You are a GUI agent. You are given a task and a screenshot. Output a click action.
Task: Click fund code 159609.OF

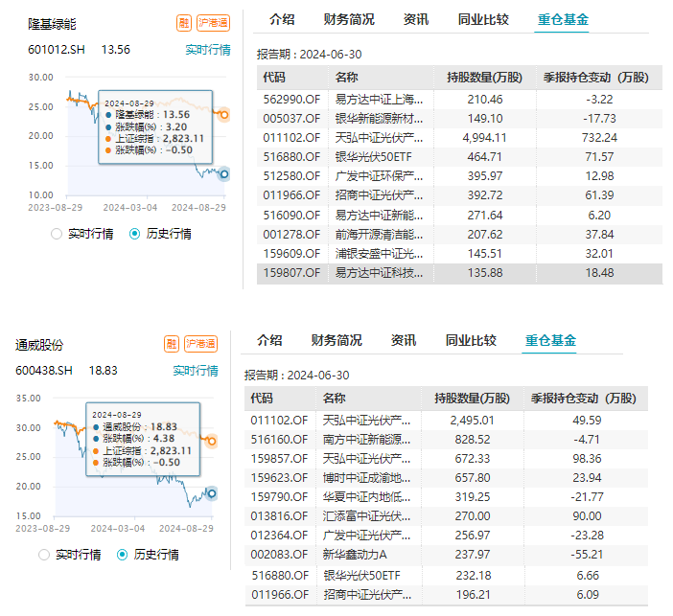click(x=291, y=254)
